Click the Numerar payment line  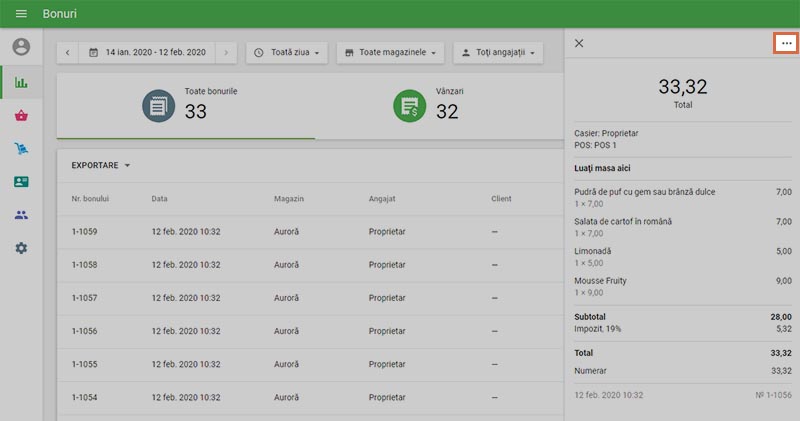[x=683, y=371]
